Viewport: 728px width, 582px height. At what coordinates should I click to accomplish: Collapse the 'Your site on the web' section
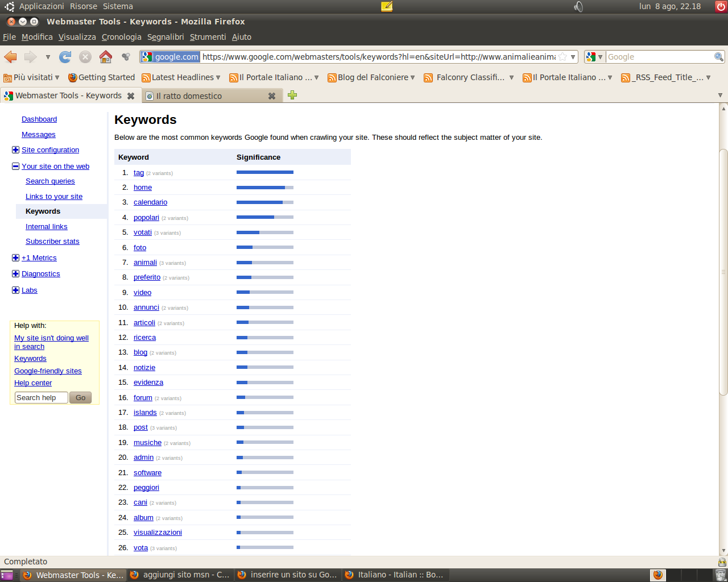(x=15, y=167)
